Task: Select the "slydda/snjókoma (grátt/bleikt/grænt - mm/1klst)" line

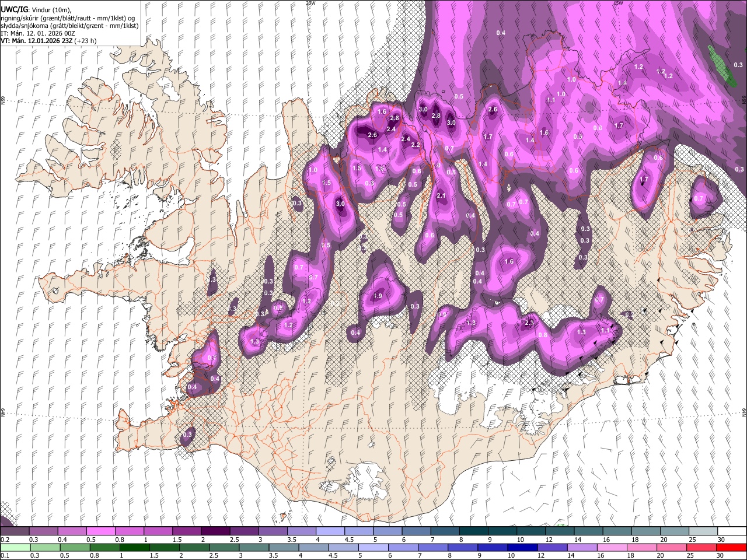Action: (x=69, y=26)
